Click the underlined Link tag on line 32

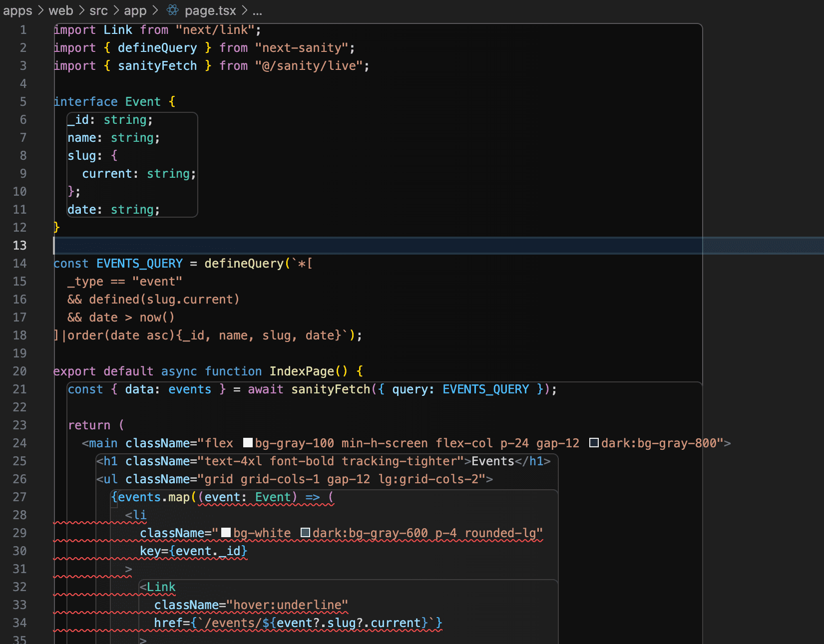pyautogui.click(x=161, y=587)
